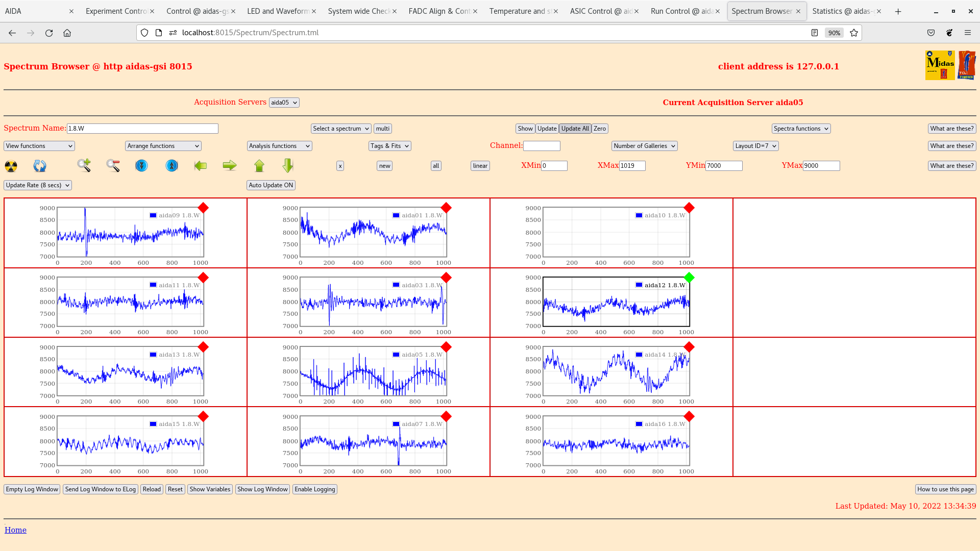Follow the Home link
The image size is (980, 551).
tap(15, 530)
